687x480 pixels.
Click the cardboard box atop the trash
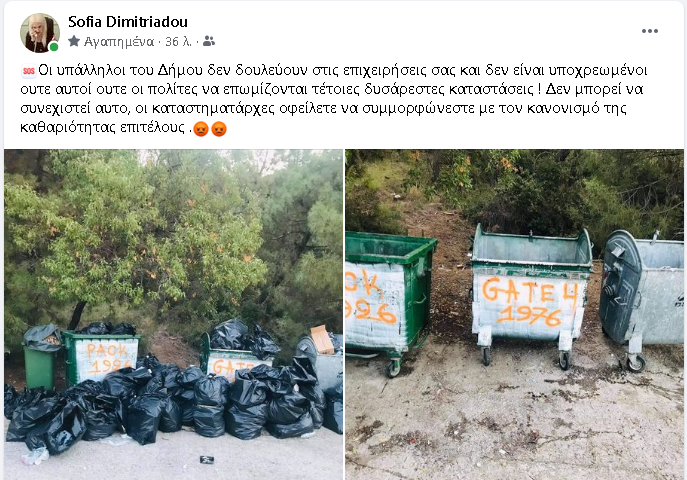(x=322, y=339)
